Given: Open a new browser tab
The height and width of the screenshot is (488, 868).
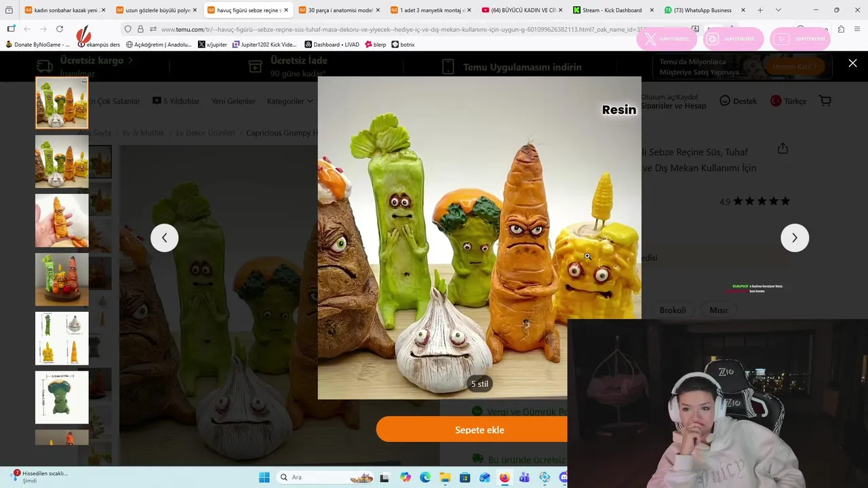Looking at the screenshot, I should (x=759, y=10).
